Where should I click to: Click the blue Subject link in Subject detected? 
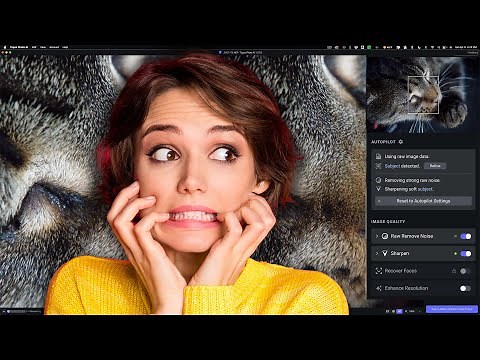pos(392,166)
